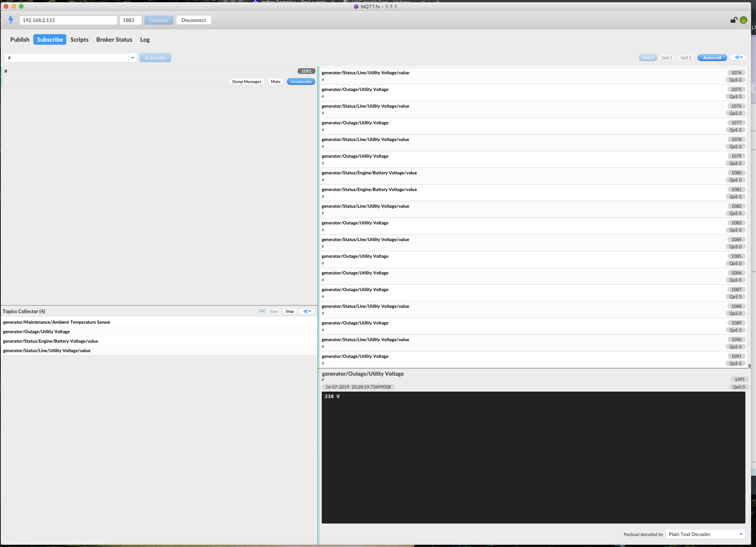The width and height of the screenshot is (756, 547).
Task: Click the Autoscroll toggle button
Action: pos(712,58)
